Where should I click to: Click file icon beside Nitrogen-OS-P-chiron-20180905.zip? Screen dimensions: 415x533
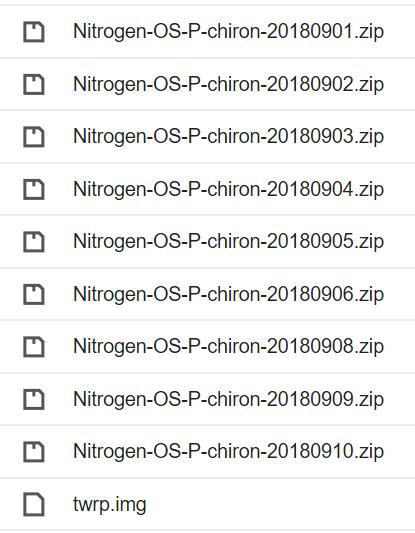tap(34, 242)
